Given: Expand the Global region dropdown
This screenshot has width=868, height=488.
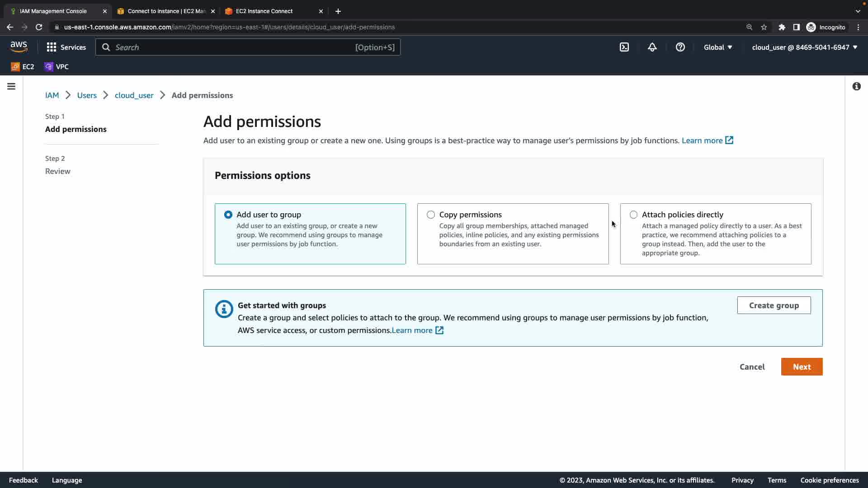Looking at the screenshot, I should coord(718,47).
